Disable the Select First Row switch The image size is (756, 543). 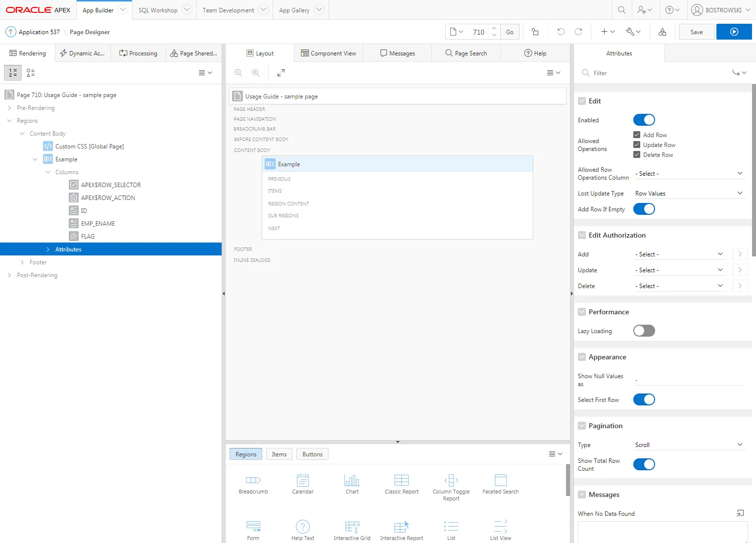(x=644, y=399)
